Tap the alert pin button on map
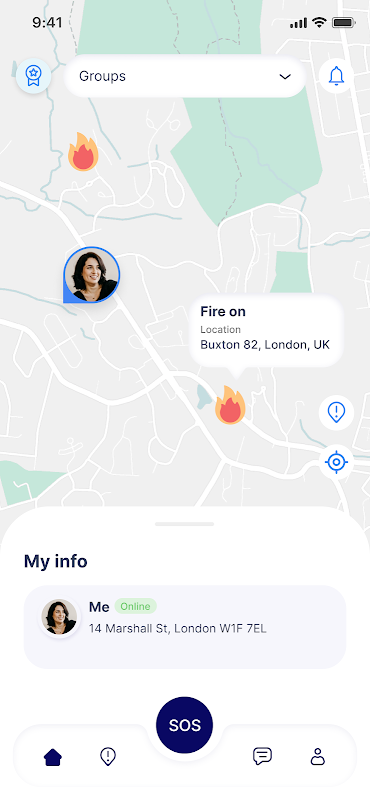The height and width of the screenshot is (800, 370). [x=336, y=412]
